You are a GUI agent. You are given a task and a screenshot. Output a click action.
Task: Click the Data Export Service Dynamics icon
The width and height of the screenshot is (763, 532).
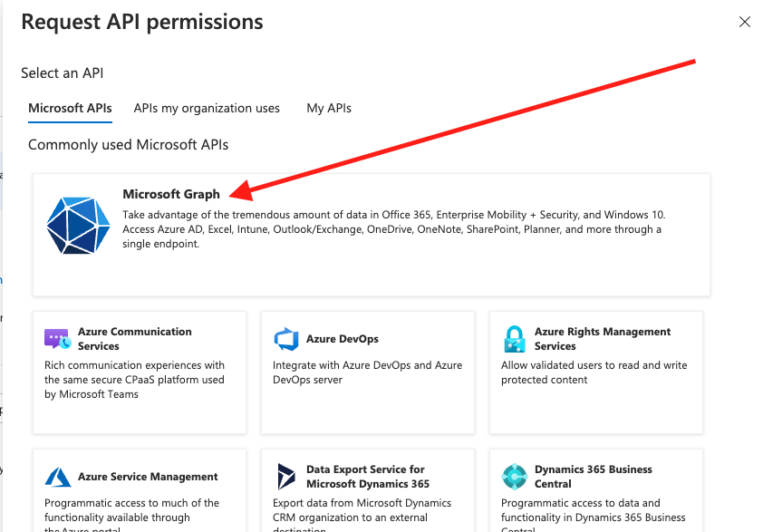286,477
